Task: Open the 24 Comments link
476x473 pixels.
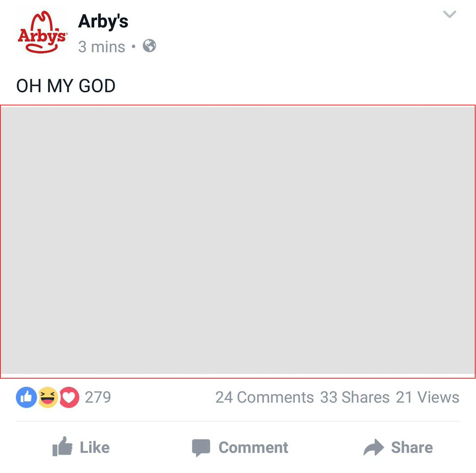Action: coord(265,397)
